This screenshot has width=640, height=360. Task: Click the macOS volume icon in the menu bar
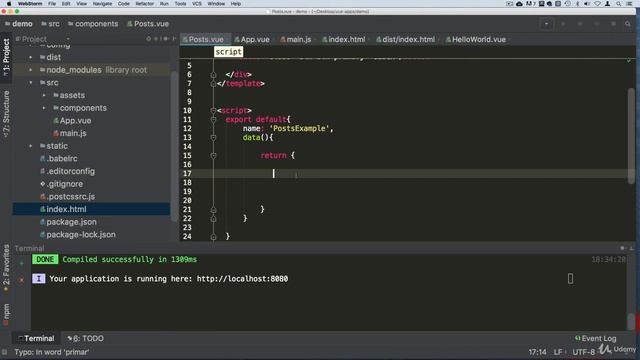click(587, 4)
